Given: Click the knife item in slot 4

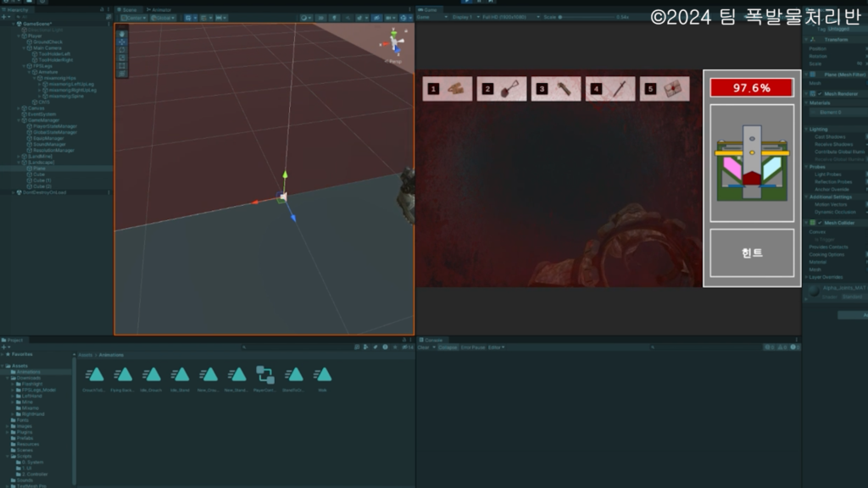Looking at the screenshot, I should point(617,88).
